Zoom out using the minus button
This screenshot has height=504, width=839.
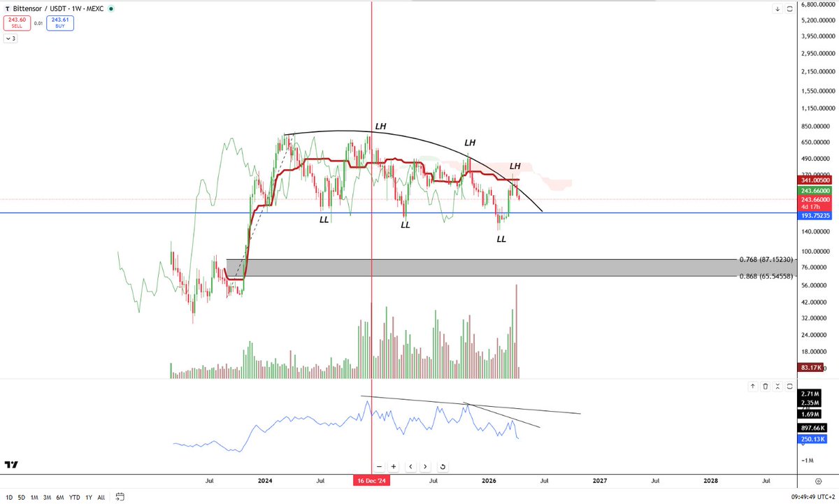pos(379,466)
